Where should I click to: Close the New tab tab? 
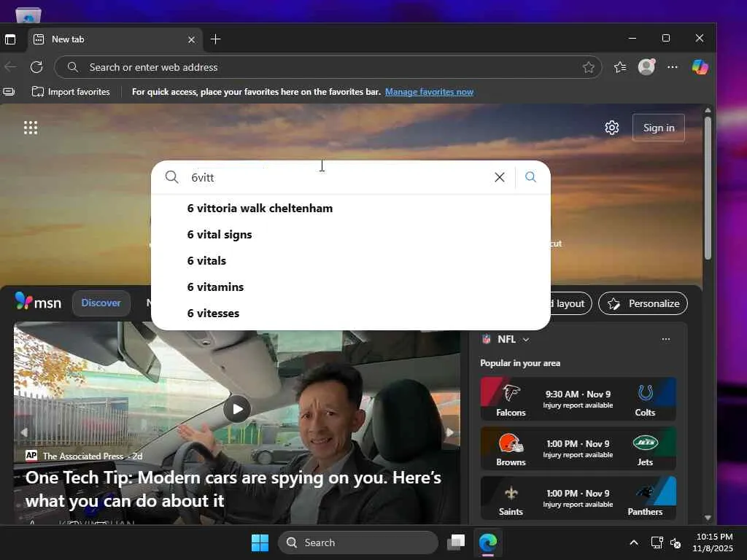point(192,39)
